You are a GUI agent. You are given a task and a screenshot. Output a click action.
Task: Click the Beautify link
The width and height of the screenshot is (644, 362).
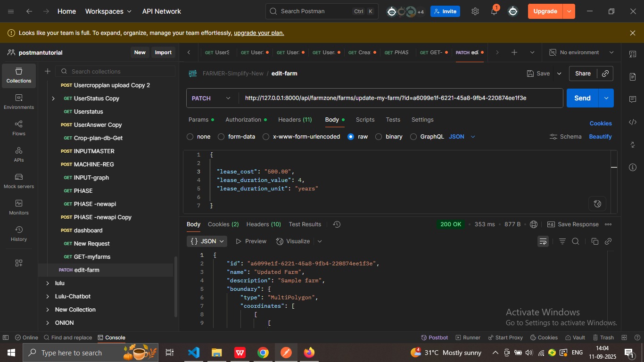tap(600, 137)
